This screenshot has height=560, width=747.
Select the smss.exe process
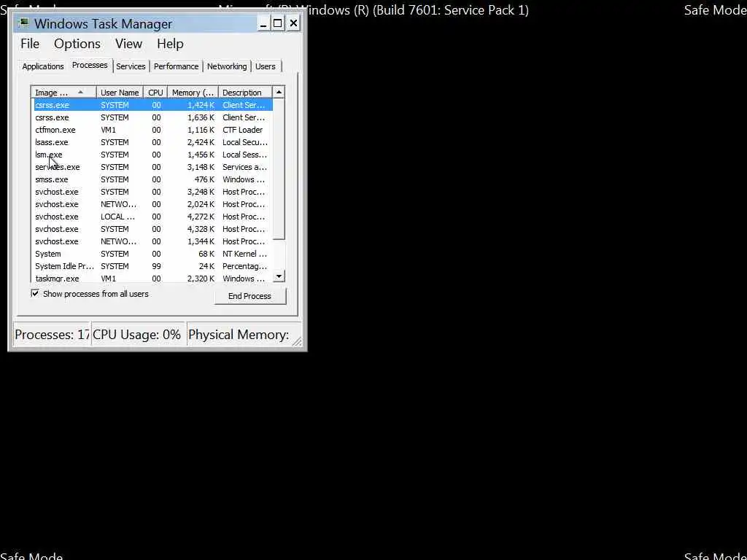152,179
